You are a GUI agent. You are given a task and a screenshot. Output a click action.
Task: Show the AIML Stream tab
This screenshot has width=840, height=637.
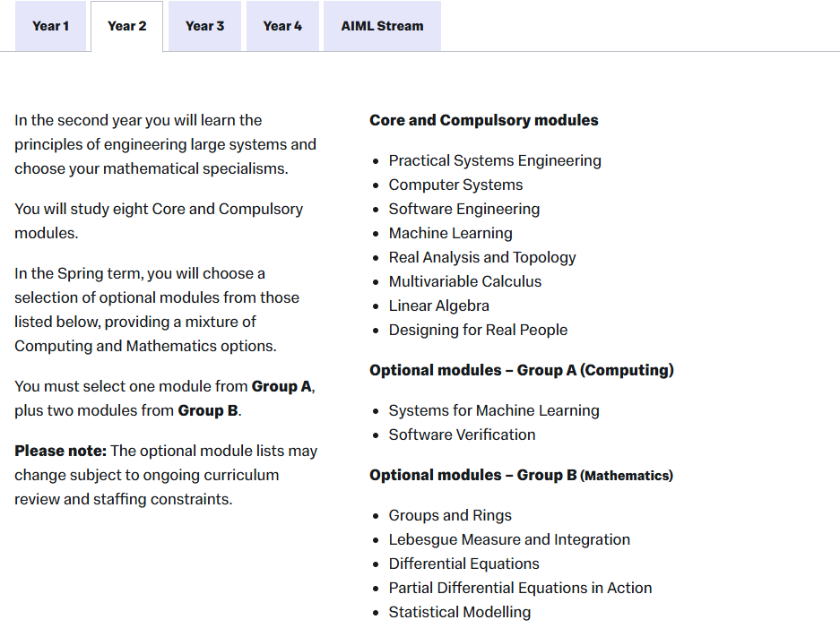(382, 26)
